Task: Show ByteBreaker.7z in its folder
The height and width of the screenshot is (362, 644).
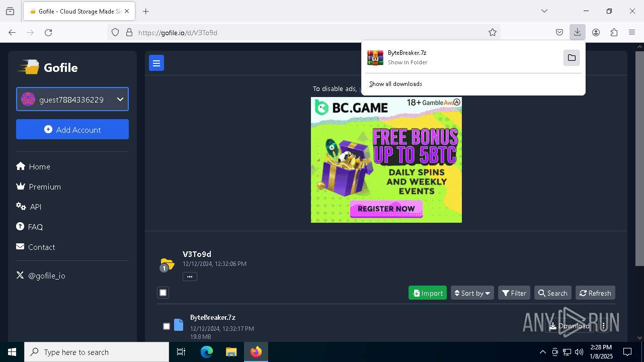Action: [x=572, y=58]
